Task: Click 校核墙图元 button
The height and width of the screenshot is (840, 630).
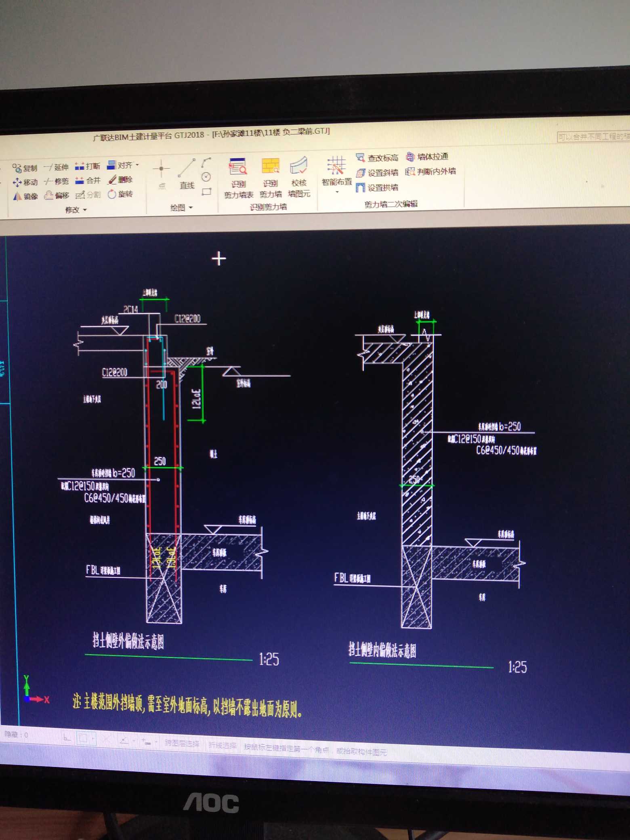Action: pos(299,177)
